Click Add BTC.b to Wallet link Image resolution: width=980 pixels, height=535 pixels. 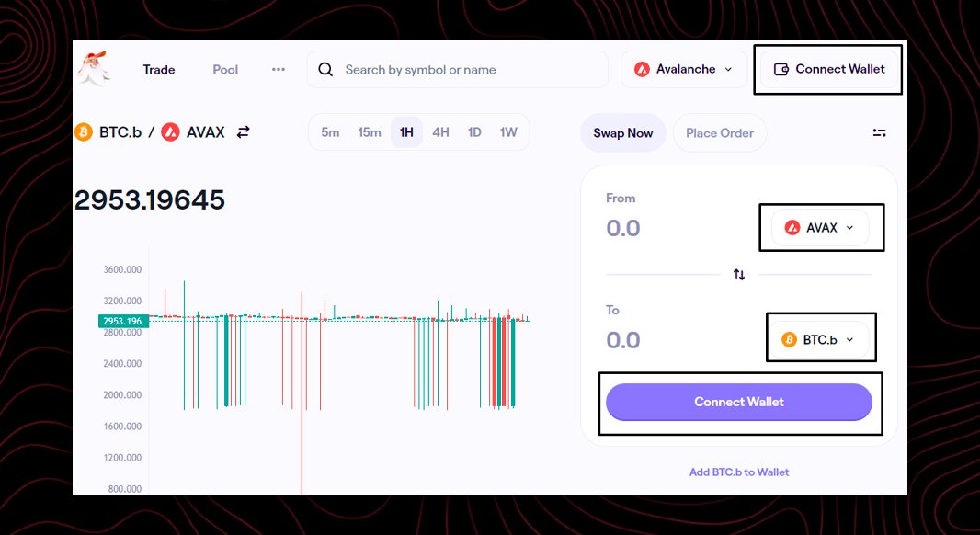(739, 472)
